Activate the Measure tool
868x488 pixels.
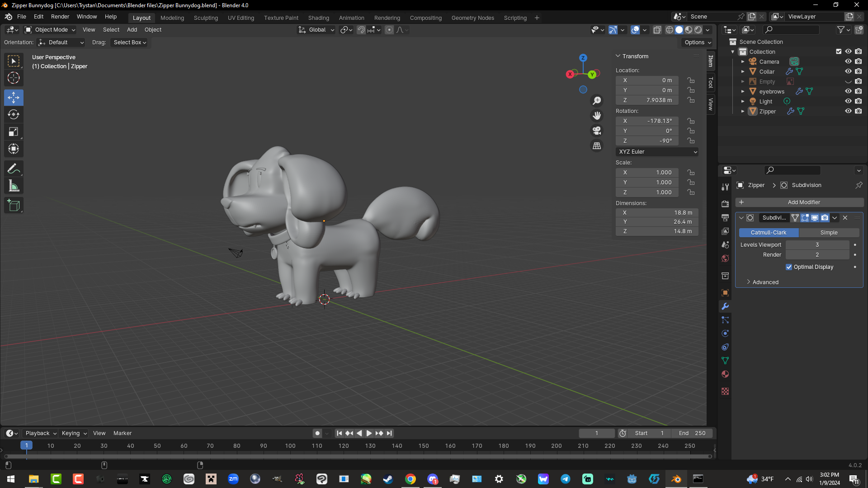pyautogui.click(x=14, y=186)
